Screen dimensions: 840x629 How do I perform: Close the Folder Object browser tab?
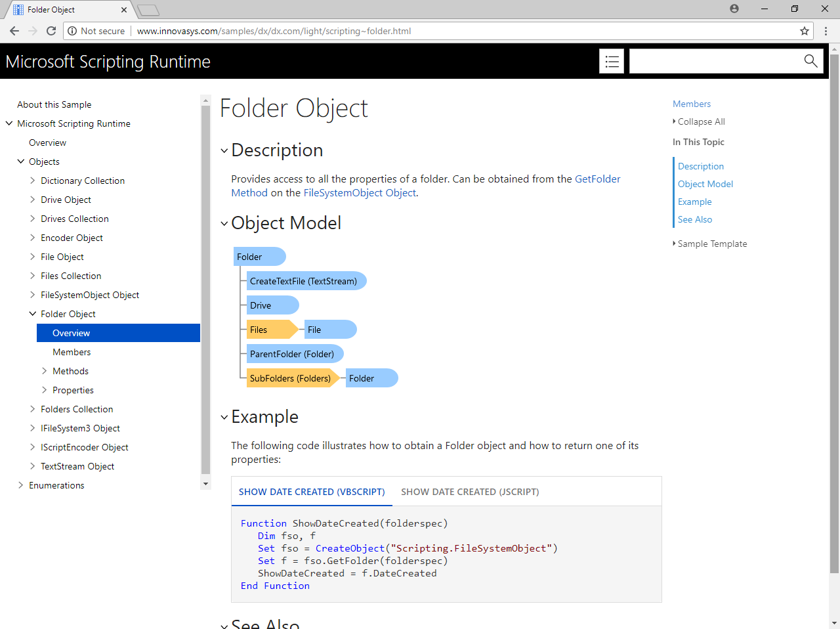click(x=125, y=10)
